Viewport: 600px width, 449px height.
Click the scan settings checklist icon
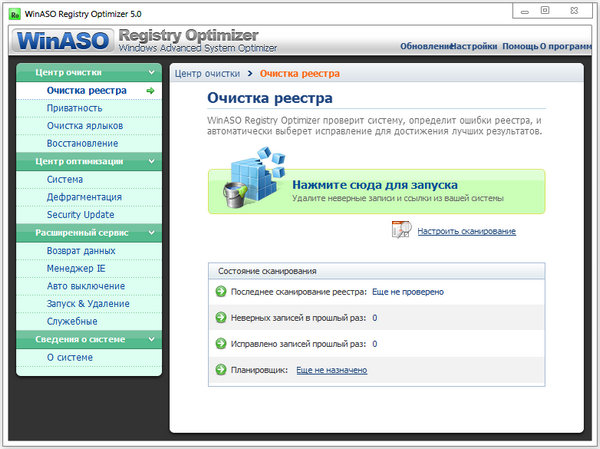pyautogui.click(x=401, y=231)
